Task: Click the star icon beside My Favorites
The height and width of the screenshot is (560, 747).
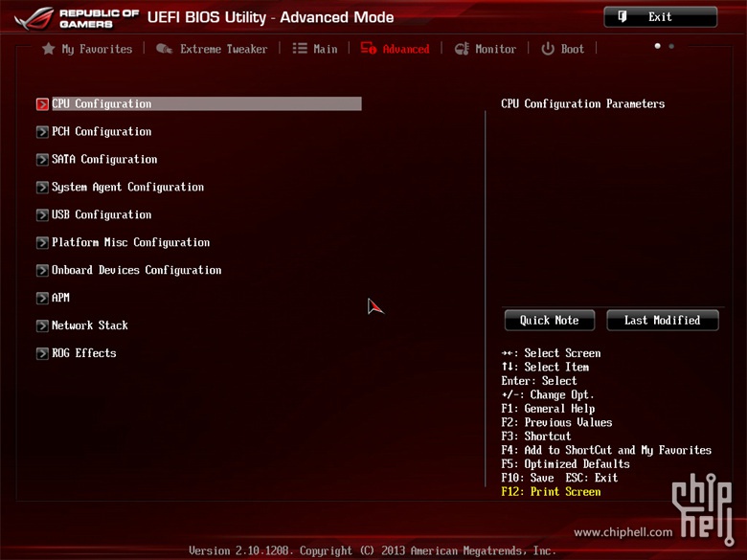Action: (x=48, y=49)
